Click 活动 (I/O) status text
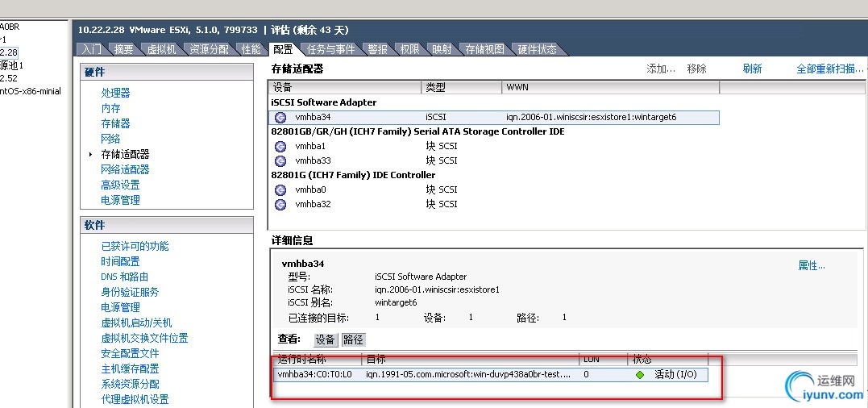Image resolution: width=868 pixels, height=408 pixels. pos(675,375)
